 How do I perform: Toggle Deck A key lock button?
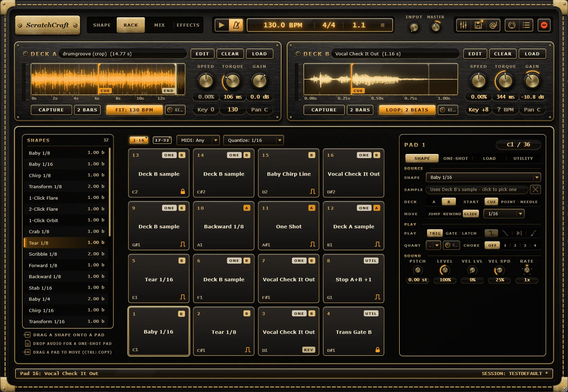point(175,110)
